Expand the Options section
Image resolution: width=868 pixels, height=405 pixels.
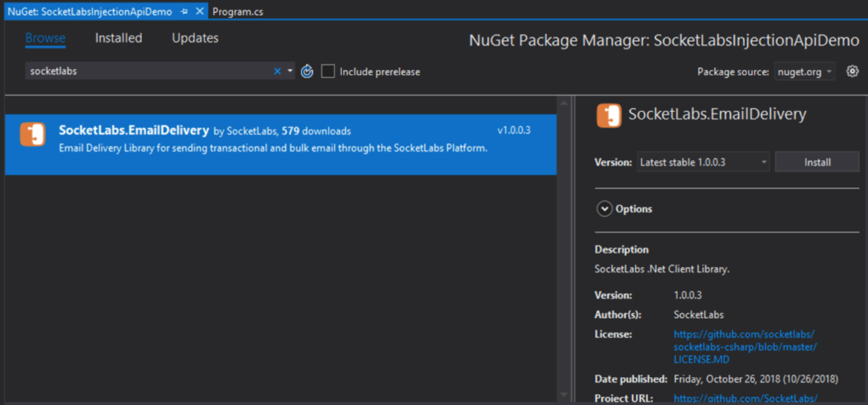[x=605, y=209]
